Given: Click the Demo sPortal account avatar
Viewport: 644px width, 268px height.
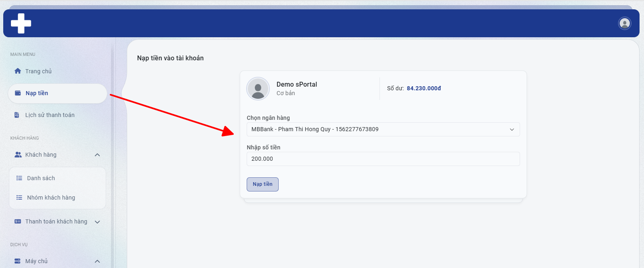Looking at the screenshot, I should tap(258, 89).
